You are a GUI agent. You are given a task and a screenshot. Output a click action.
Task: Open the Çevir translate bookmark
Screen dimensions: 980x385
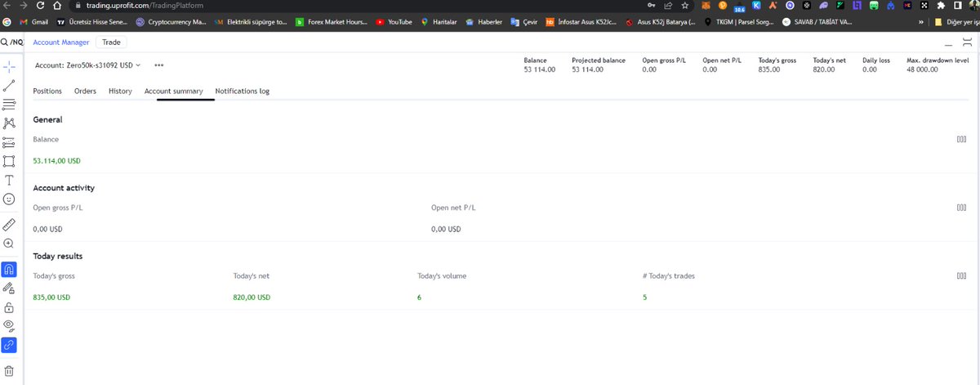point(523,22)
